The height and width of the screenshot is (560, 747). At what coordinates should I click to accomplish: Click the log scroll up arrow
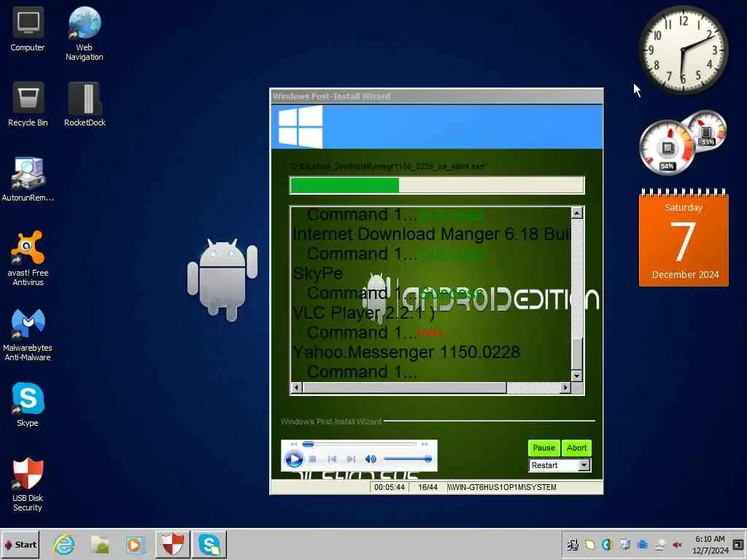pos(577,213)
